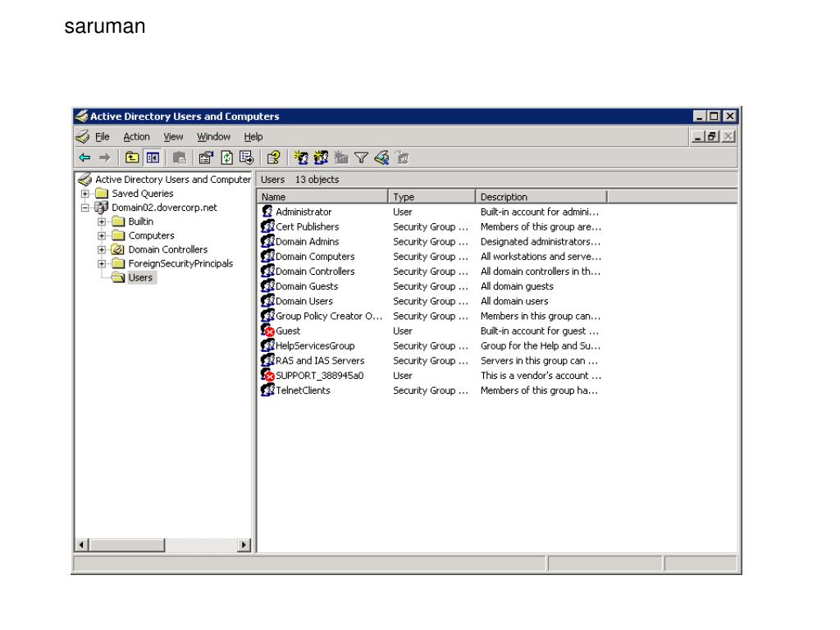Click the Find objects toolbar icon
The image size is (840, 630).
click(x=381, y=157)
